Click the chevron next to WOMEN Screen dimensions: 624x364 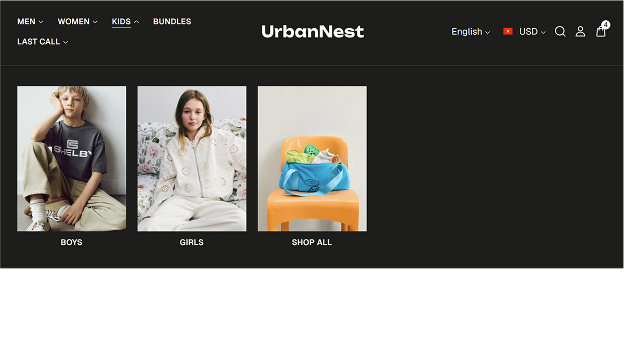[x=95, y=22]
